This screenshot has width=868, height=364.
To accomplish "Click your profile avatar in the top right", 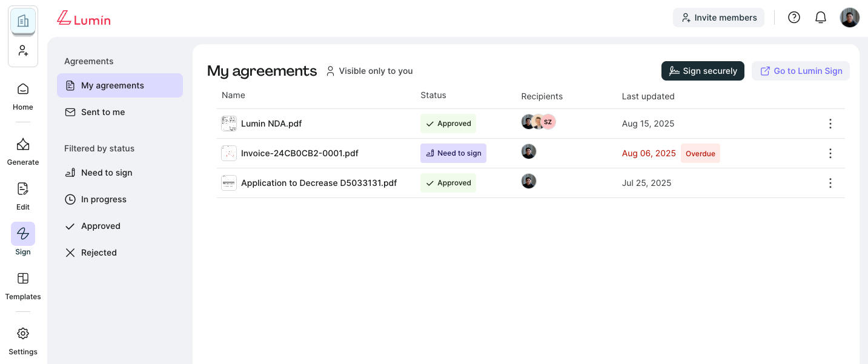I will coord(850,17).
